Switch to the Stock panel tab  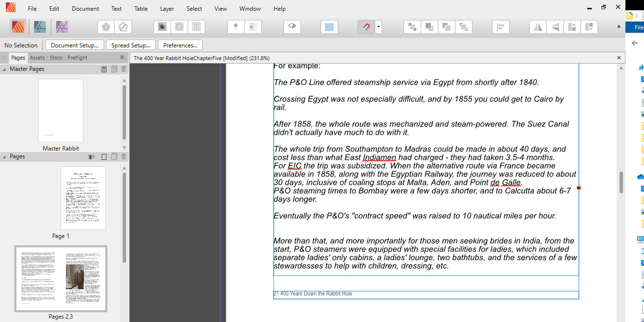point(56,58)
